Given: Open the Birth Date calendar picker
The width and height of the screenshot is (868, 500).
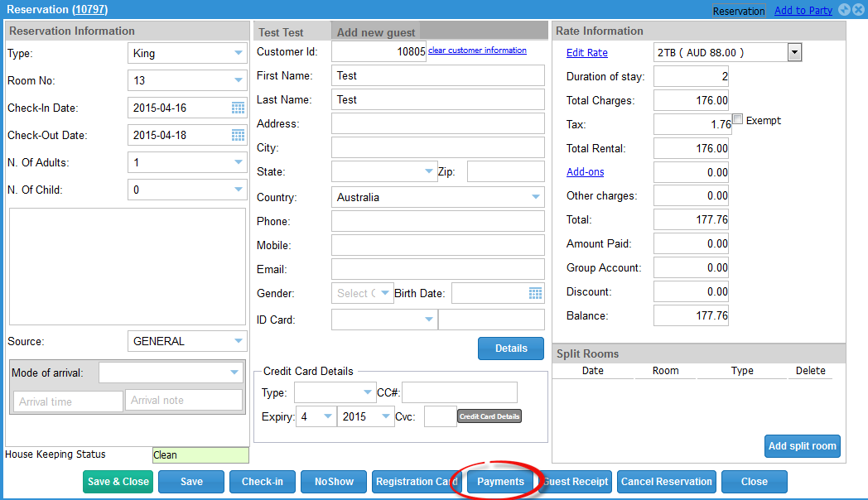Looking at the screenshot, I should (535, 293).
